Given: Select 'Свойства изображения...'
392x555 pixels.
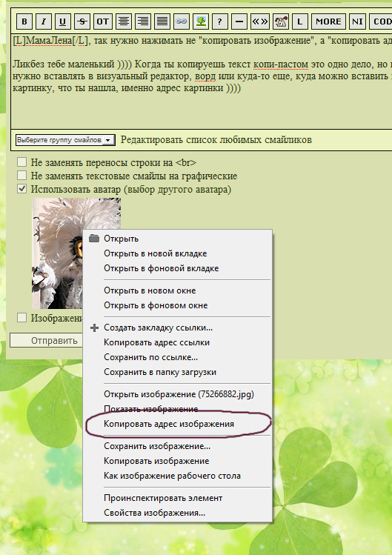Looking at the screenshot, I should pyautogui.click(x=178, y=513).
